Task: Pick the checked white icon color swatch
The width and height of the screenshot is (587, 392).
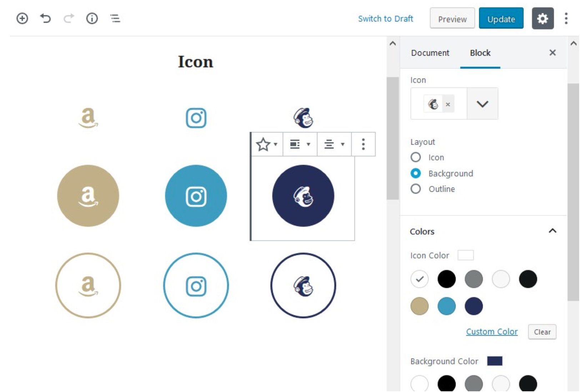Action: tap(420, 279)
